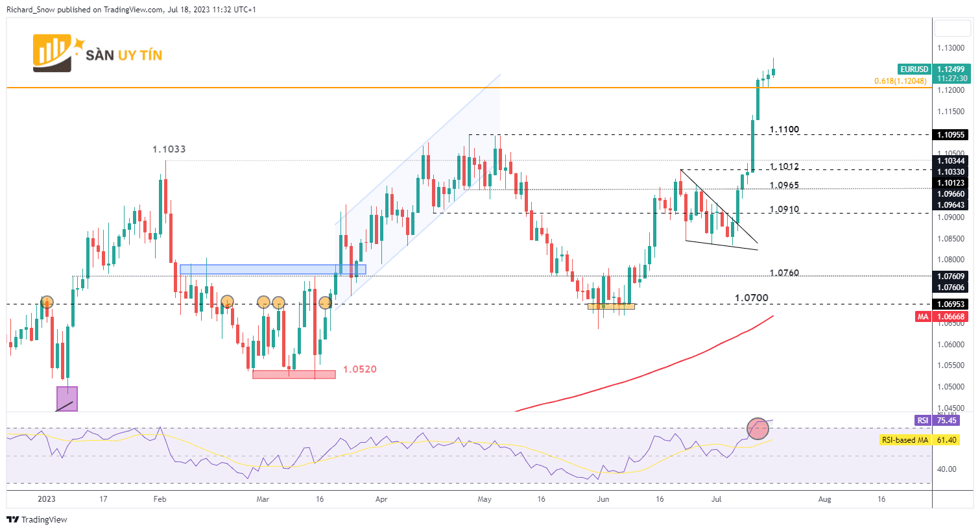Click the May label on time axis
The height and width of the screenshot is (531, 980).
pyautogui.click(x=484, y=499)
